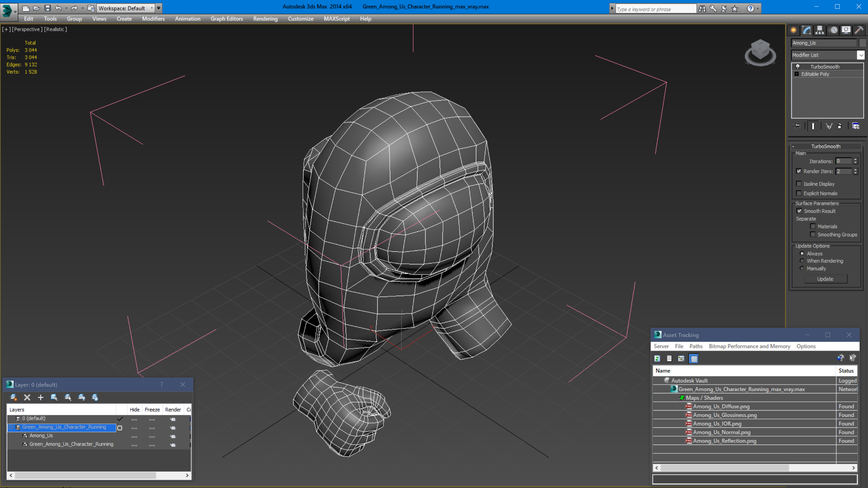Open the Modifiers menu

point(153,19)
